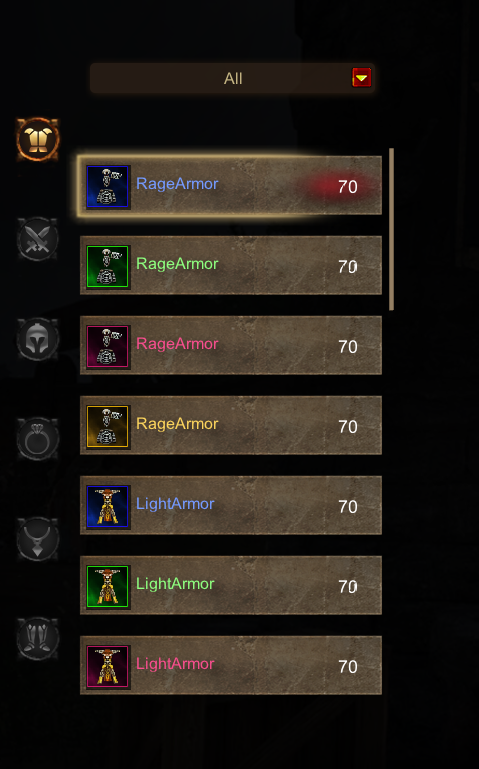479x769 pixels.
Task: Click the pink LightArmor item icon
Action: tap(108, 666)
